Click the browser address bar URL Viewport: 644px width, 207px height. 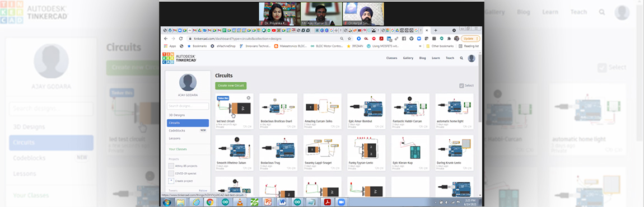tap(238, 39)
